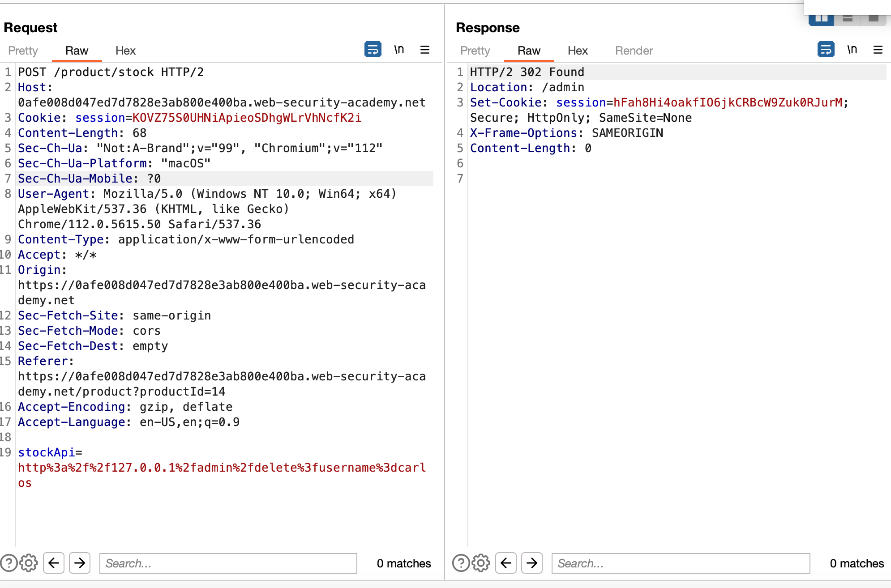This screenshot has width=891, height=588.
Task: Select Pretty tab in Request pane
Action: click(23, 51)
